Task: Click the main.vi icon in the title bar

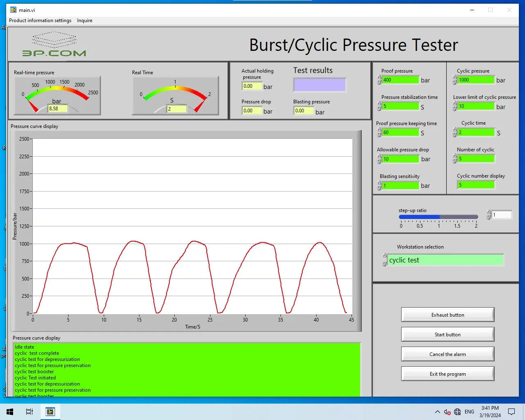Action: [13, 9]
